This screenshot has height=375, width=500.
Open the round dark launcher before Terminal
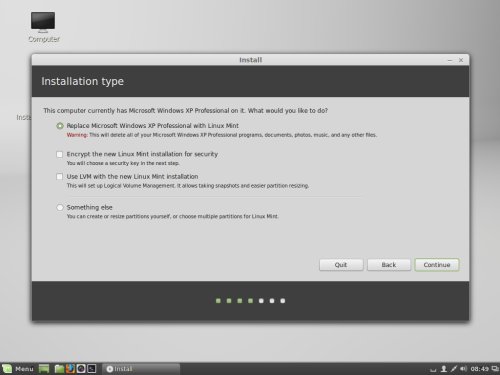(81, 369)
